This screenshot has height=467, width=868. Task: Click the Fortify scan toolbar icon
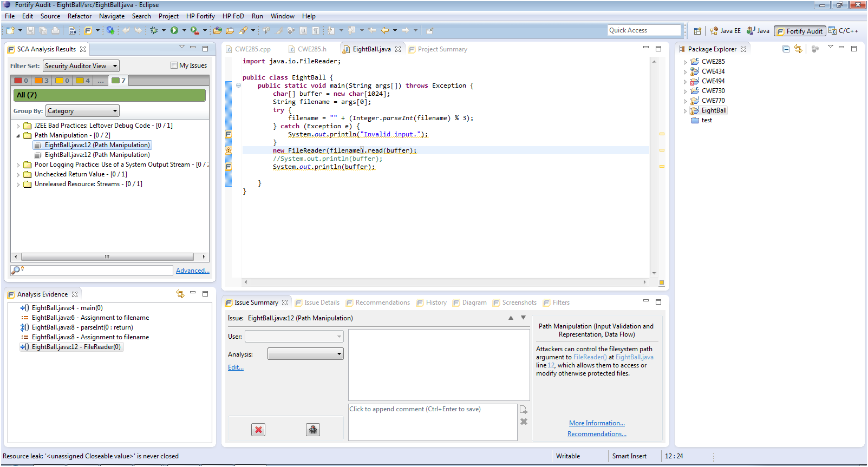[x=88, y=31]
